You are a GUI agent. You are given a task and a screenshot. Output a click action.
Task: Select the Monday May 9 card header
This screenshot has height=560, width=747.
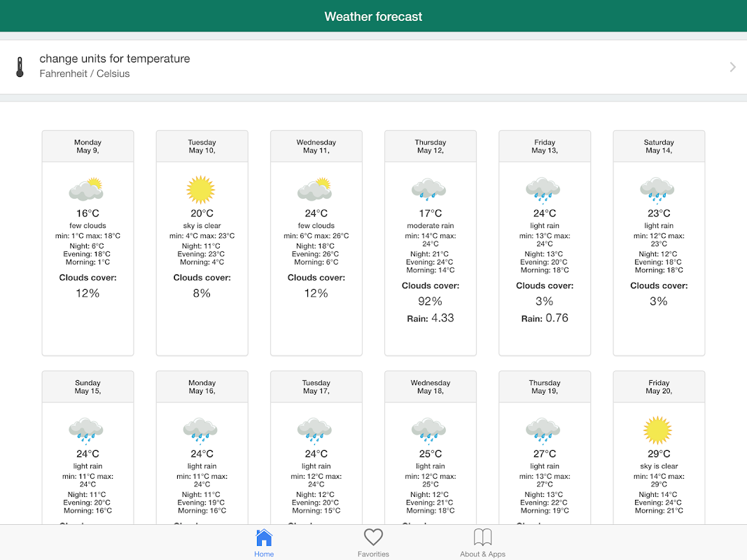click(x=88, y=146)
